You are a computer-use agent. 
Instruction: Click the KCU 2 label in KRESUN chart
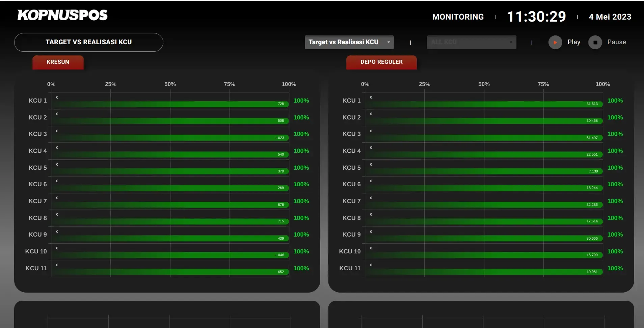click(37, 117)
